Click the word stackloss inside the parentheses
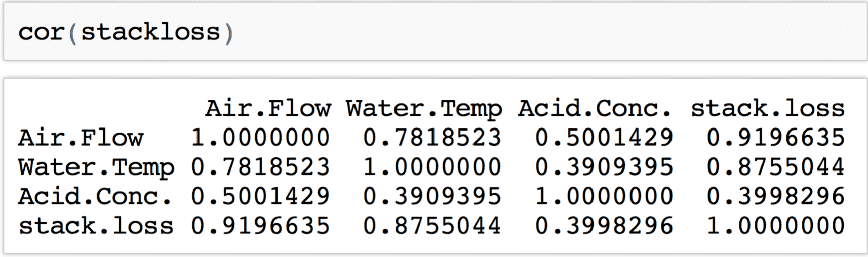868x257 pixels. point(150,32)
